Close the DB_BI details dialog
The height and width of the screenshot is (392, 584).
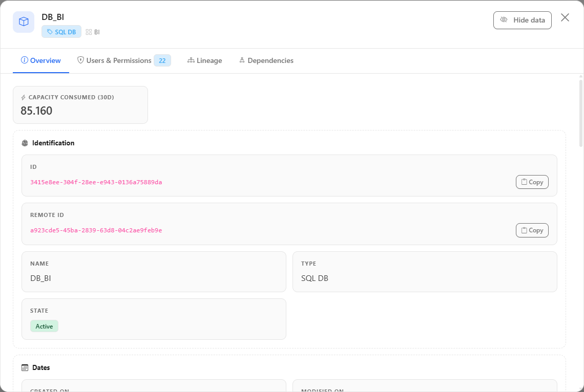point(565,17)
